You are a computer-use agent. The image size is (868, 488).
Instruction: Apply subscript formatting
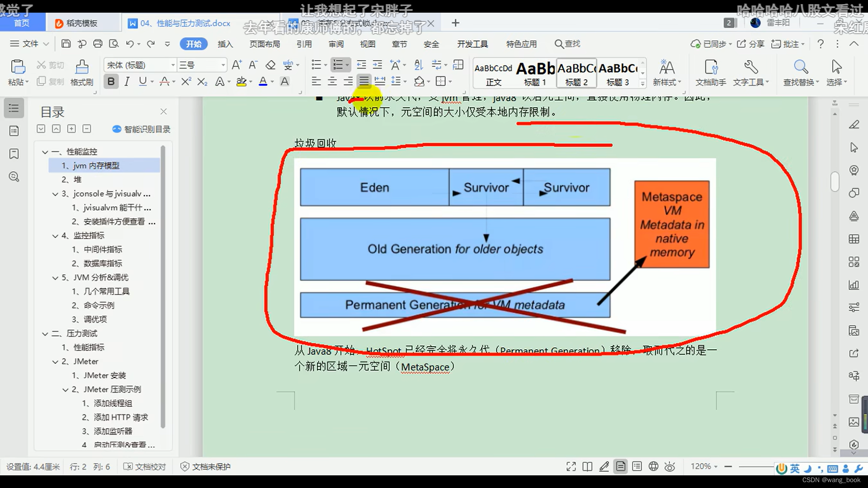(x=203, y=81)
